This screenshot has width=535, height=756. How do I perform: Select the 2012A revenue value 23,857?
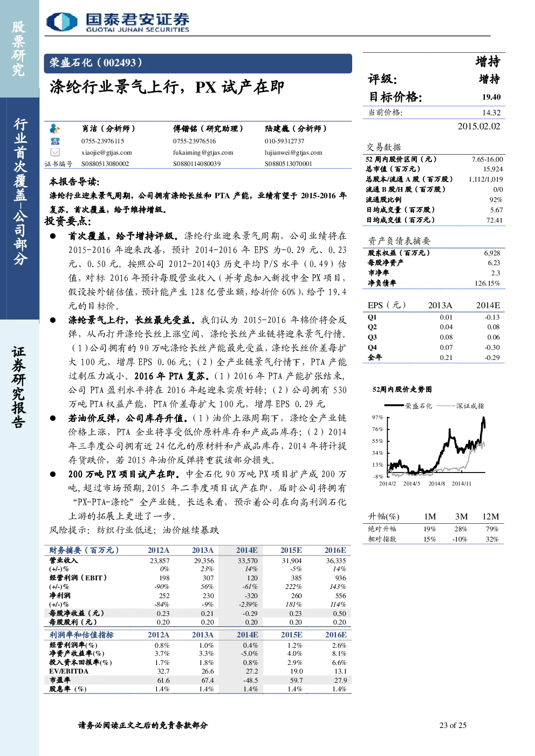click(x=160, y=561)
